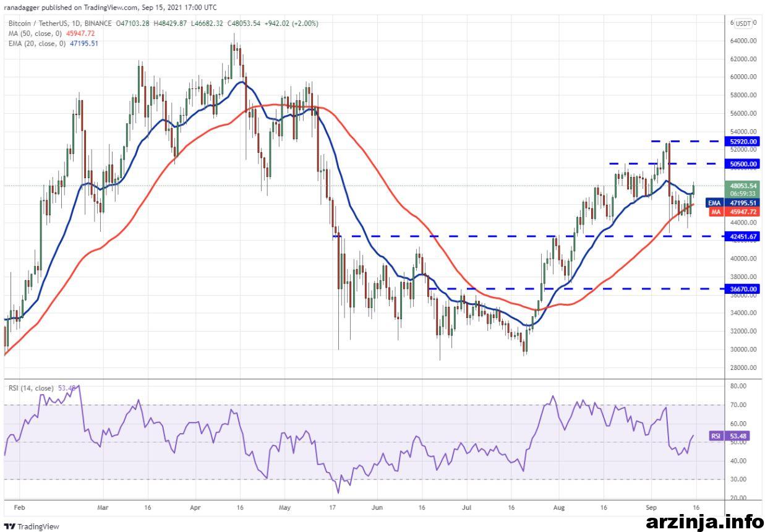Click the current price 48053.54 label
765x532 pixels.
pyautogui.click(x=741, y=185)
